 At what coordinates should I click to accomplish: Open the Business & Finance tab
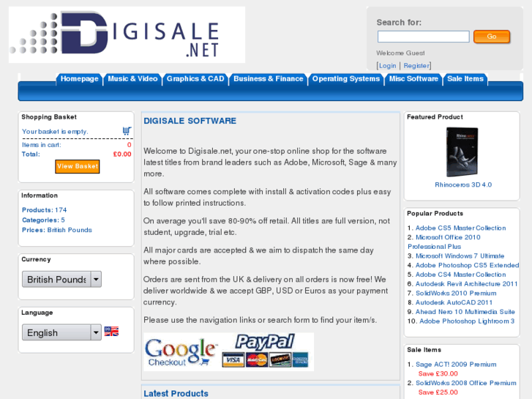[269, 79]
